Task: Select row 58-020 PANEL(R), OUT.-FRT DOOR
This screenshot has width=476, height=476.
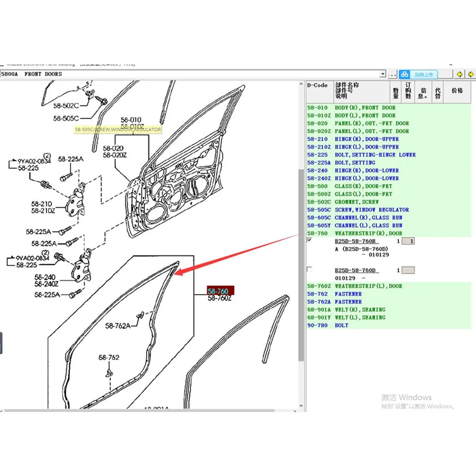Action: tap(389, 124)
